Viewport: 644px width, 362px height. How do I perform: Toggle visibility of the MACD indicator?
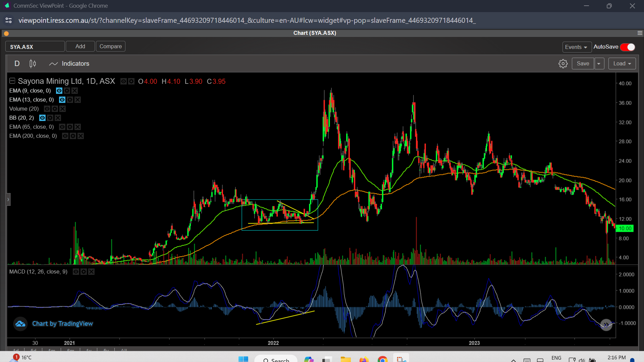coord(76,272)
